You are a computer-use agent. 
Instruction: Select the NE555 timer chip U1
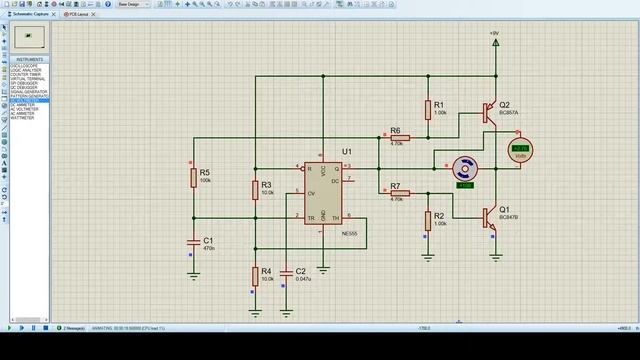click(x=323, y=193)
